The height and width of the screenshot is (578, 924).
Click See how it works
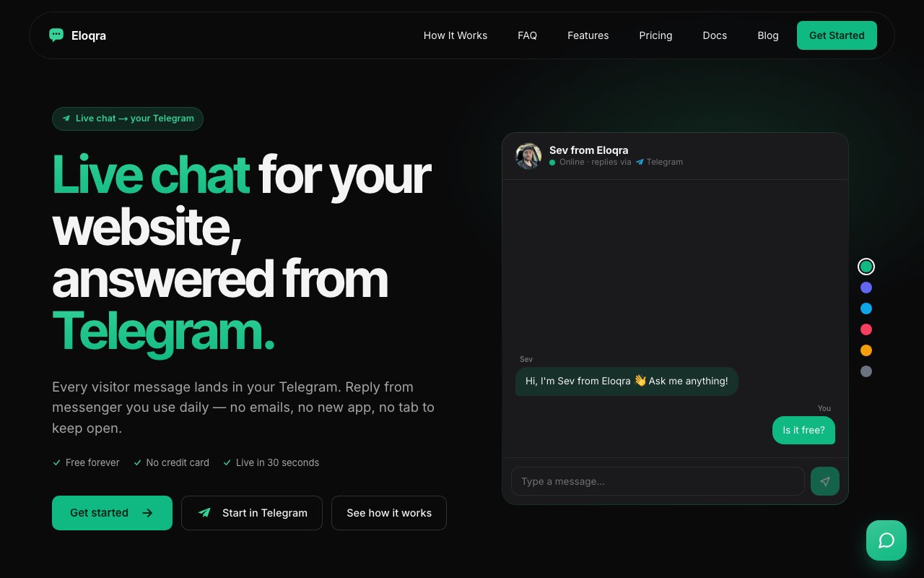click(389, 513)
